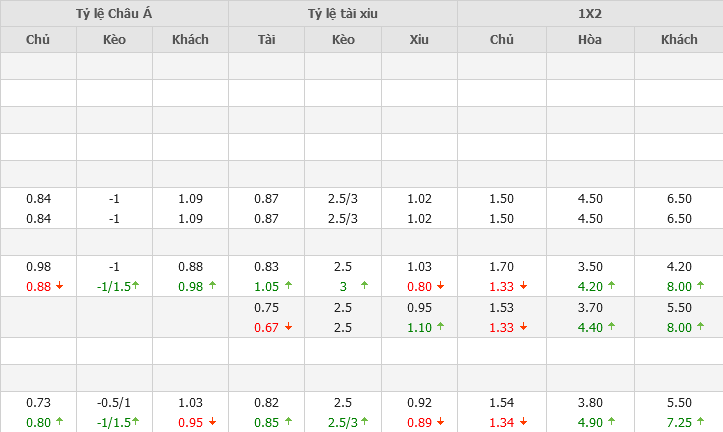Click the Tài column header
The height and width of the screenshot is (432, 723).
266,40
